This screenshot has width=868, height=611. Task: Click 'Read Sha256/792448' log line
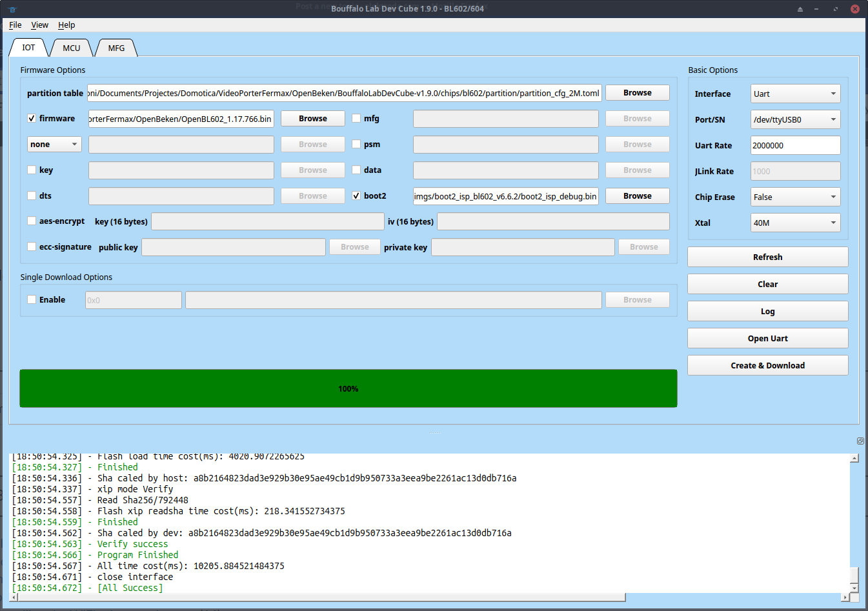click(100, 500)
